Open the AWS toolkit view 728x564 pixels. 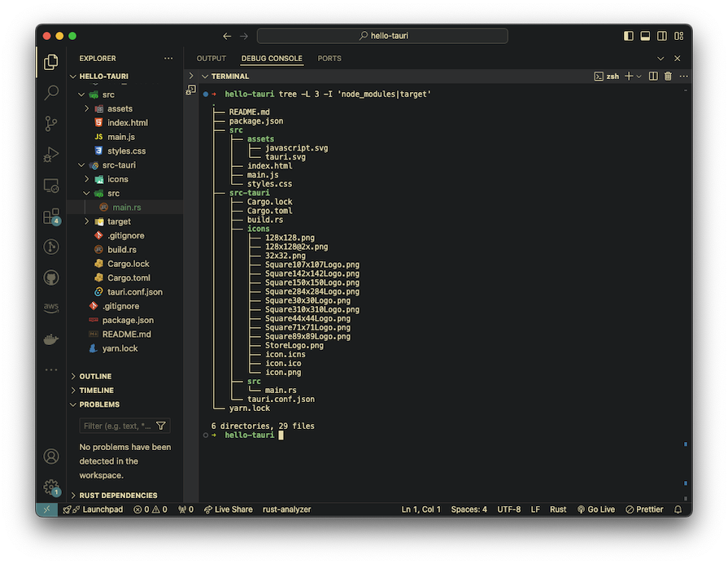(51, 308)
